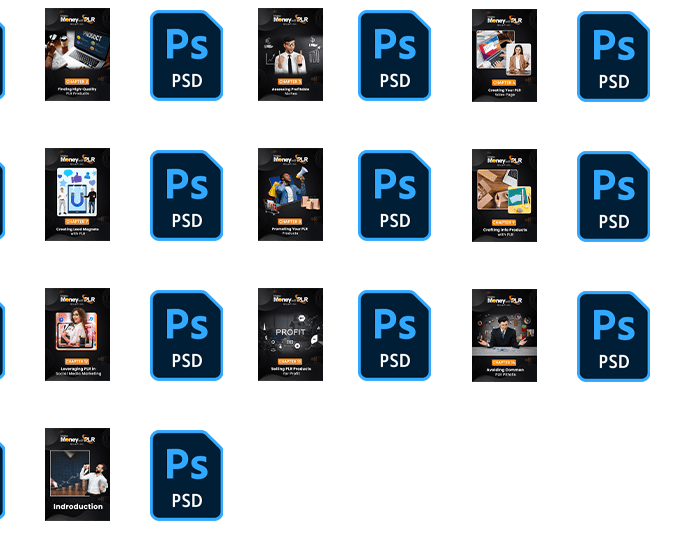Image resolution: width=684 pixels, height=555 pixels.
Task: Select the Chapter 3 Assessing Profitable Niches cover
Action: click(x=290, y=54)
